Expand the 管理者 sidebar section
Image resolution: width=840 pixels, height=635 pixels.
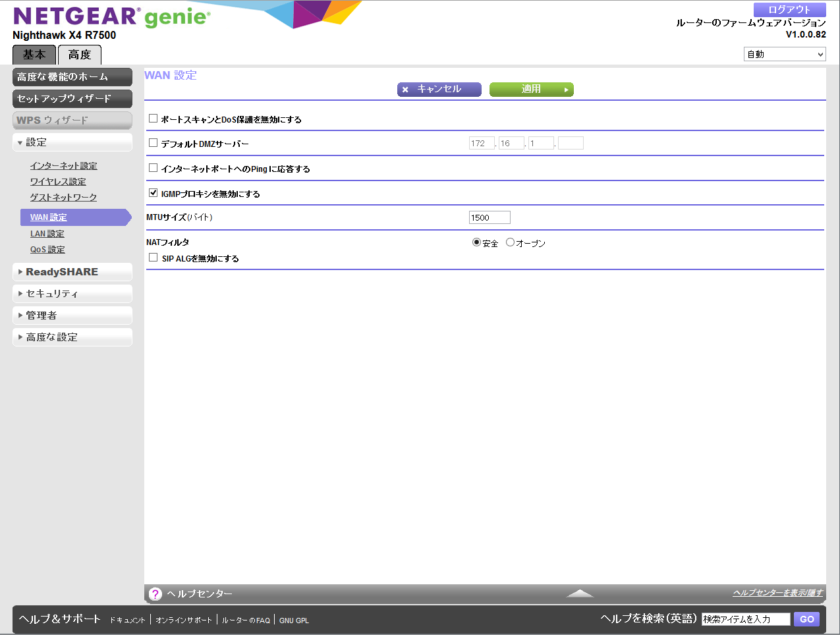(x=72, y=316)
